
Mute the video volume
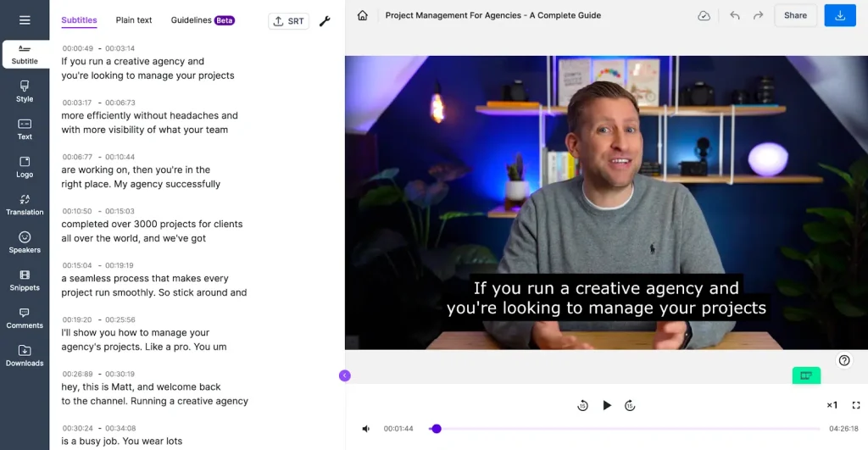[x=366, y=429]
